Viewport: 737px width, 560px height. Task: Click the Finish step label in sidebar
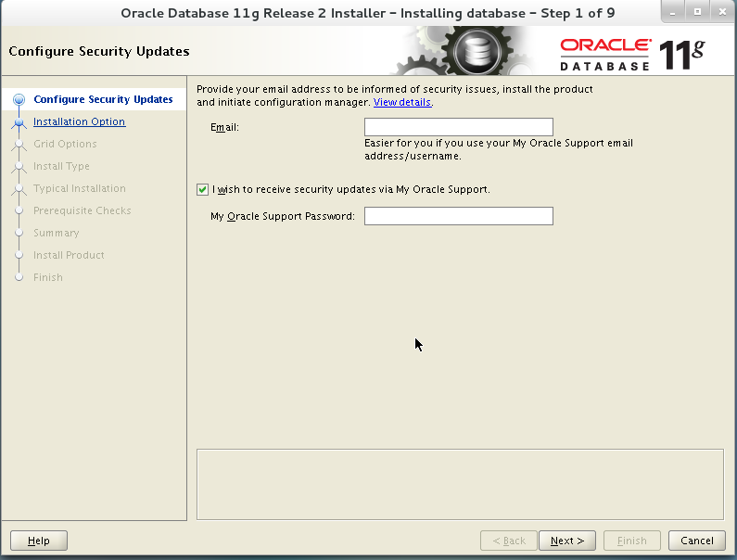point(47,277)
